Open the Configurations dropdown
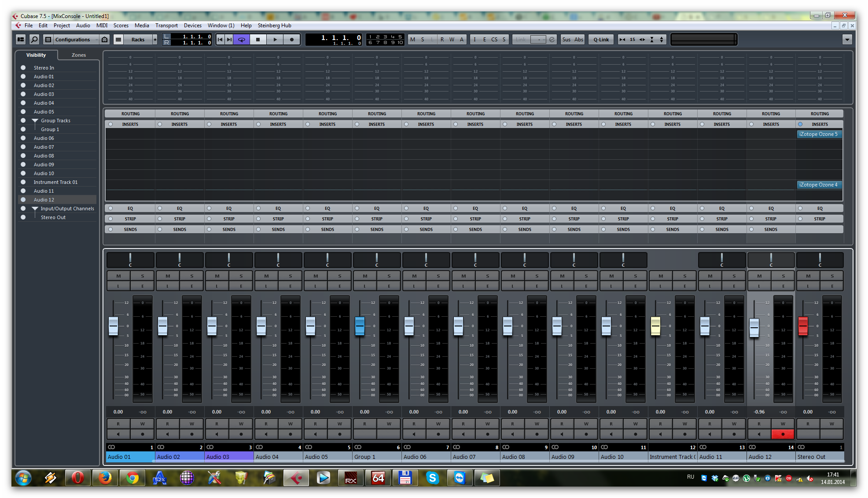The height and width of the screenshot is (498, 868). tap(73, 40)
